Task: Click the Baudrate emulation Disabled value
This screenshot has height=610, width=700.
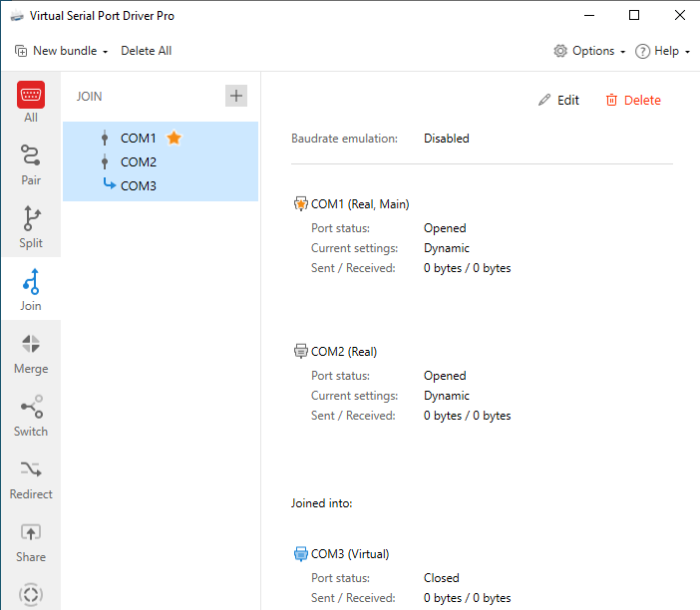Action: click(447, 139)
